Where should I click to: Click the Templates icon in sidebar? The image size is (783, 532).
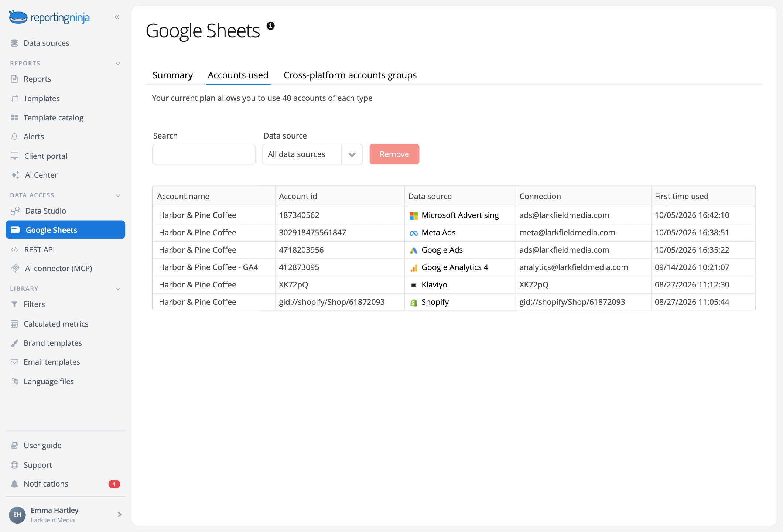(x=14, y=99)
